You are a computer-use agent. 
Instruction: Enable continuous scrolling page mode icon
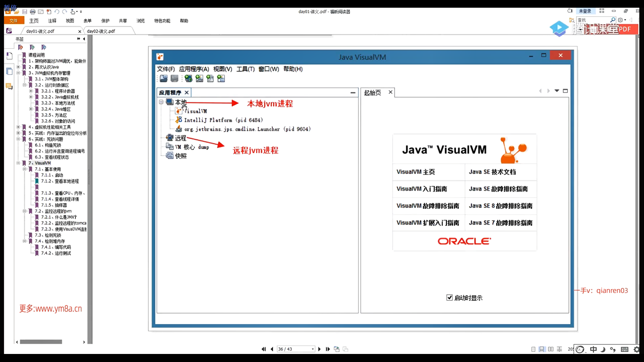(542, 349)
